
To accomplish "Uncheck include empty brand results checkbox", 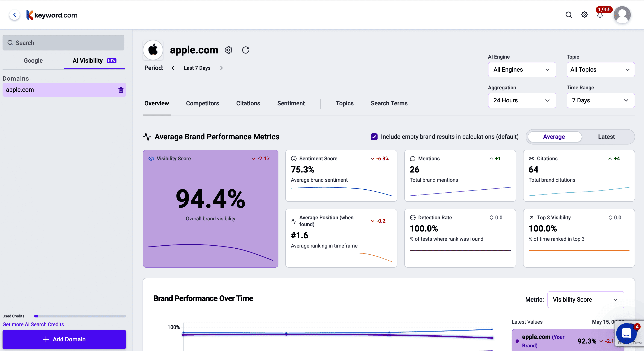I will point(374,137).
